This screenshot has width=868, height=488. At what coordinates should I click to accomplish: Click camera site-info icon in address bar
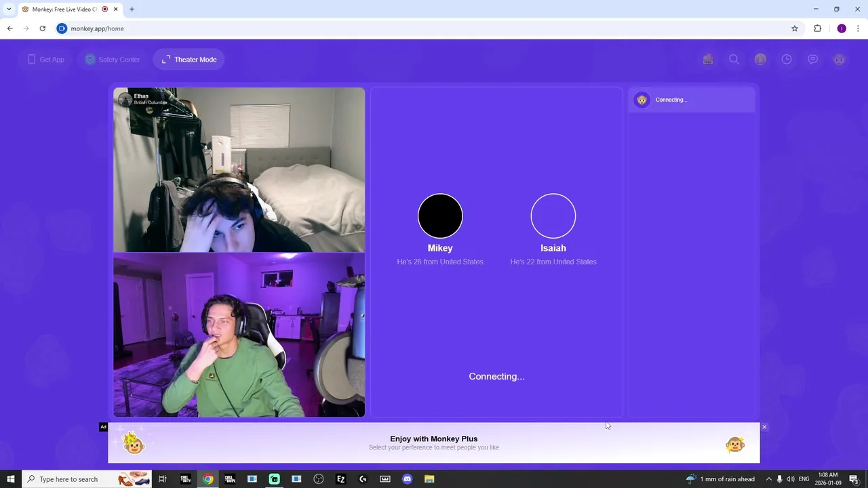pyautogui.click(x=62, y=28)
